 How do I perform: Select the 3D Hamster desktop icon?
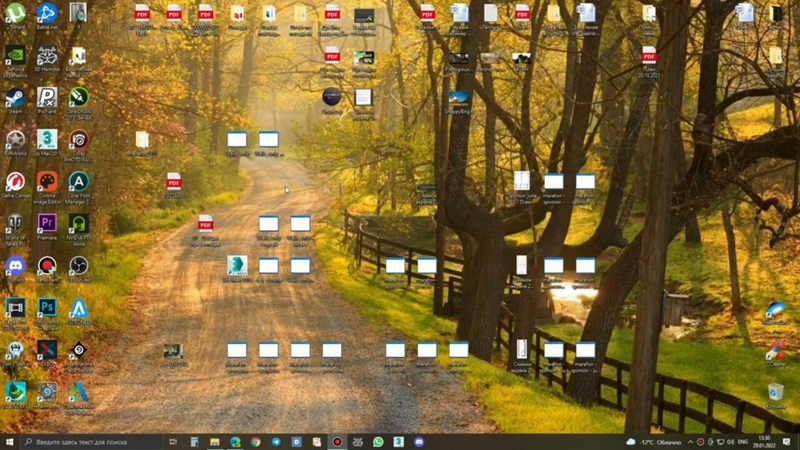click(47, 59)
